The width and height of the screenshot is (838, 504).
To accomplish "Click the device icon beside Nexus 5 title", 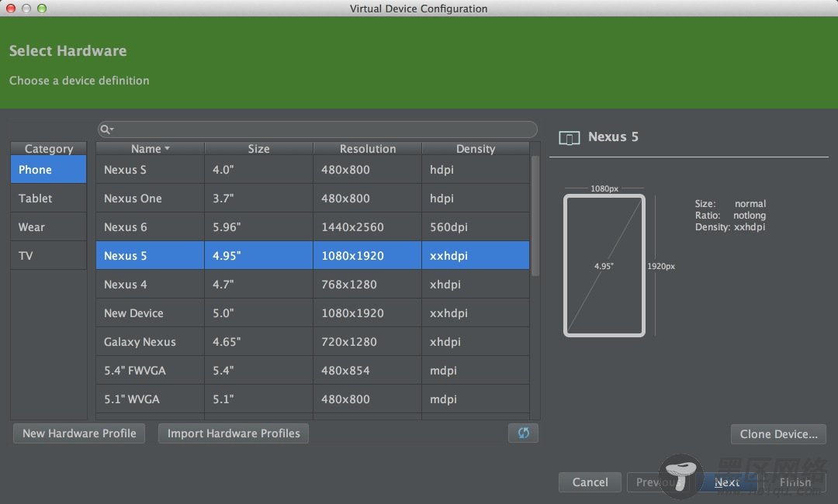I will pos(570,138).
